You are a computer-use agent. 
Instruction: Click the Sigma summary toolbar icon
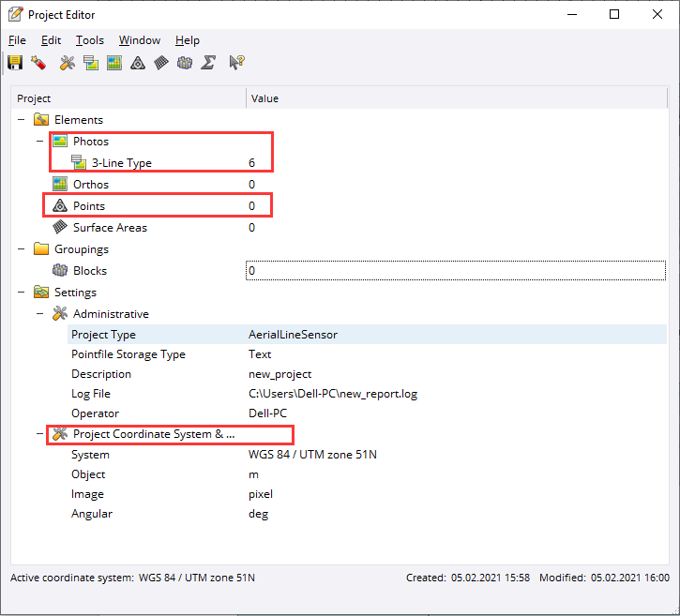pos(209,63)
